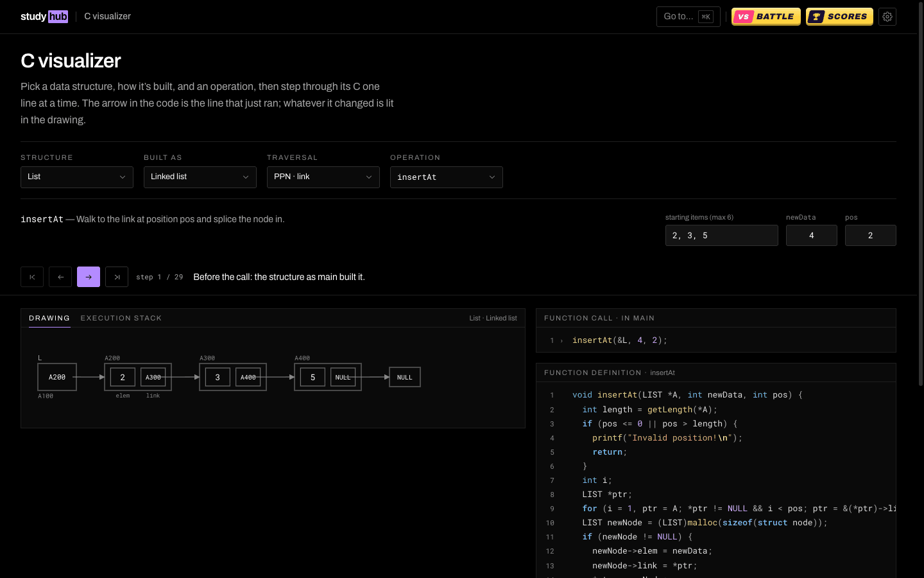This screenshot has height=578, width=924.
Task: Jump to last step button
Action: [117, 277]
